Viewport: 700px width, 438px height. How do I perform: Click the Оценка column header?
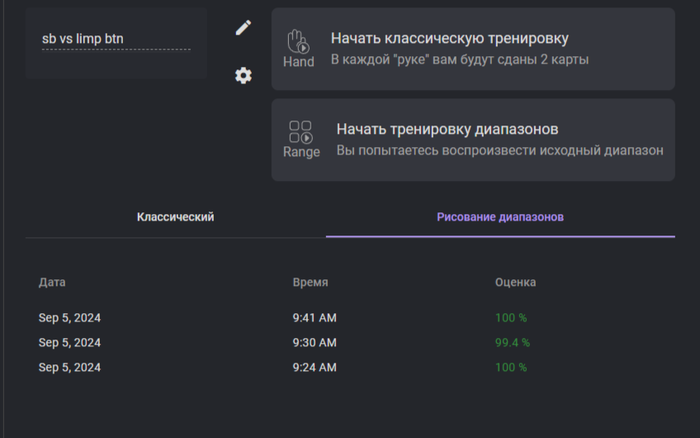515,282
